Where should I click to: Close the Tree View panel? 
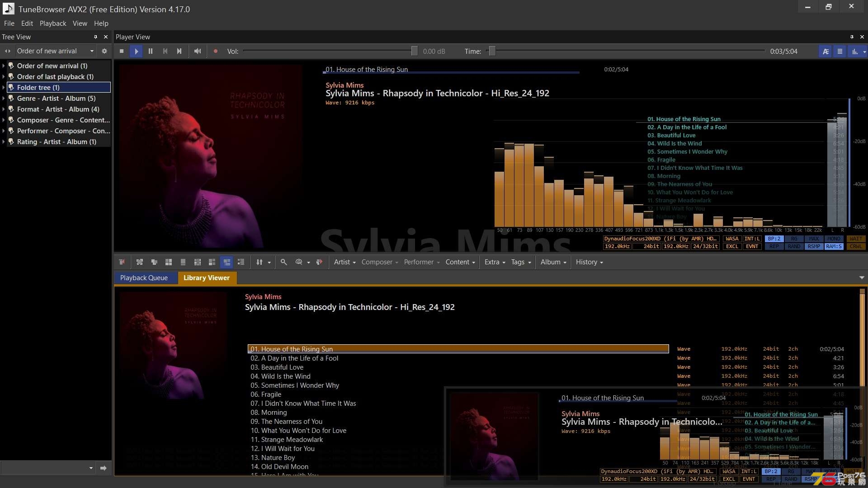tap(106, 37)
